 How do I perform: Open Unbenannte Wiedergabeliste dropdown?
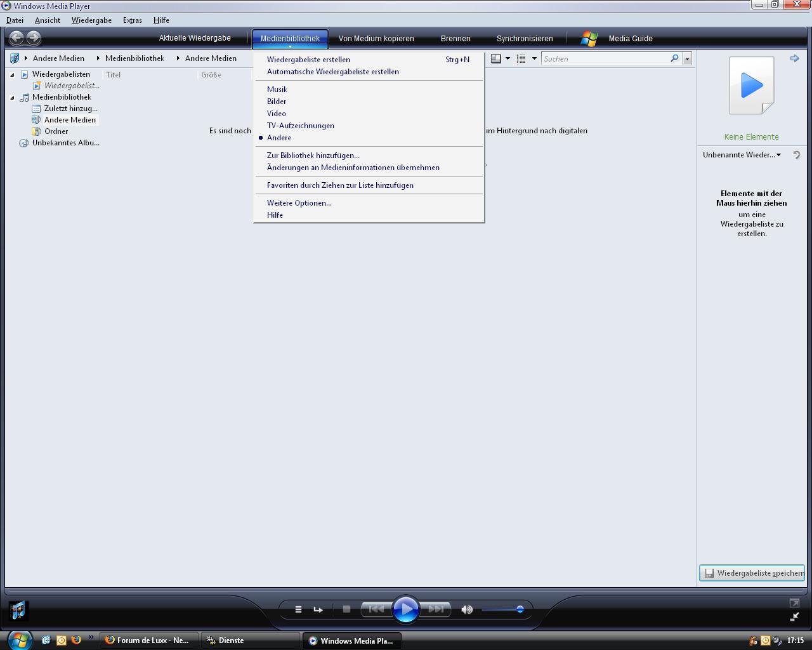pos(778,155)
